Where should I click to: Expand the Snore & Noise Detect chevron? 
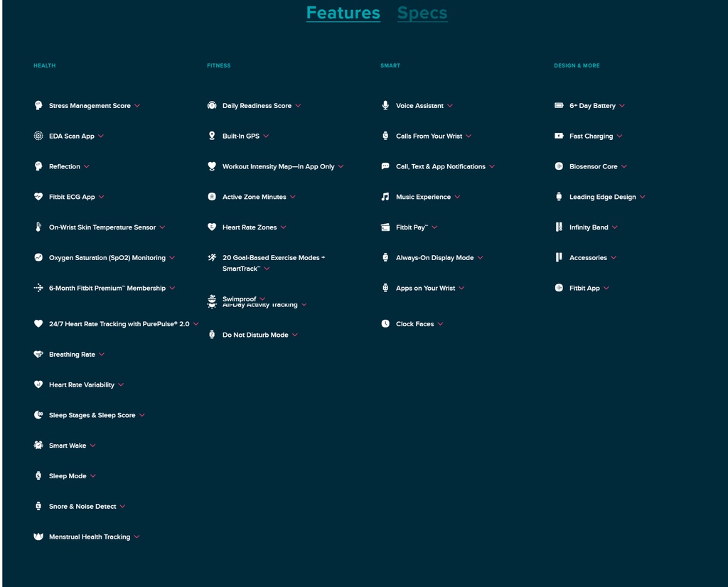coord(122,506)
